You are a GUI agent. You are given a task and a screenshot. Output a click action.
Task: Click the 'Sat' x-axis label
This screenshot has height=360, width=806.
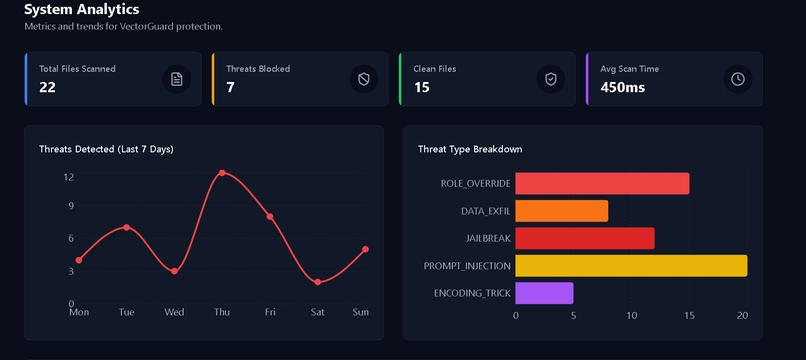tap(318, 312)
